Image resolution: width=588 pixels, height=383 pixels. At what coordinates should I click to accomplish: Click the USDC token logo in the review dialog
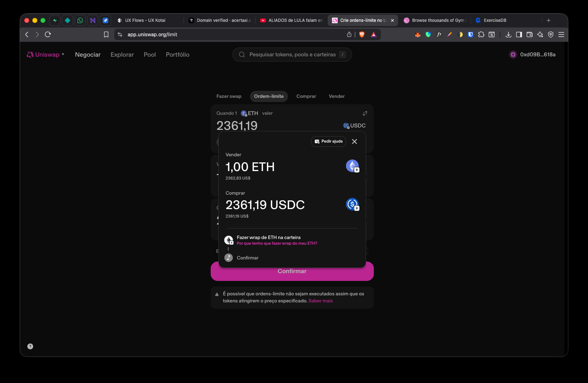(352, 204)
